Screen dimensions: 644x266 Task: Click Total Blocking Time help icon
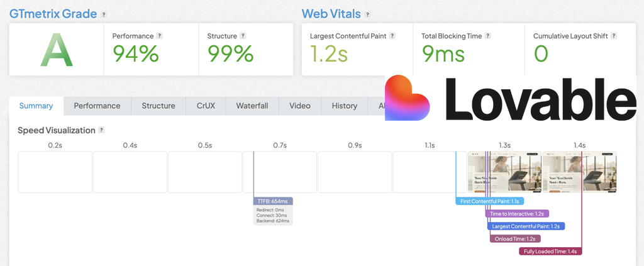point(487,36)
